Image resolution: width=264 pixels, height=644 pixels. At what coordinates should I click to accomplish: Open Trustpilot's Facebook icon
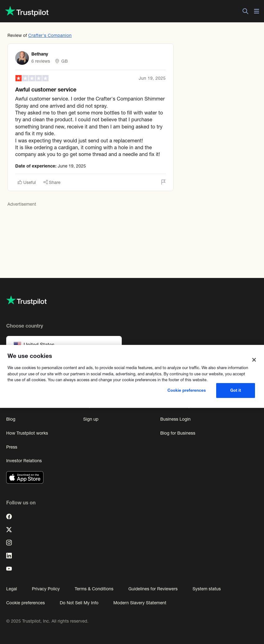point(9,517)
